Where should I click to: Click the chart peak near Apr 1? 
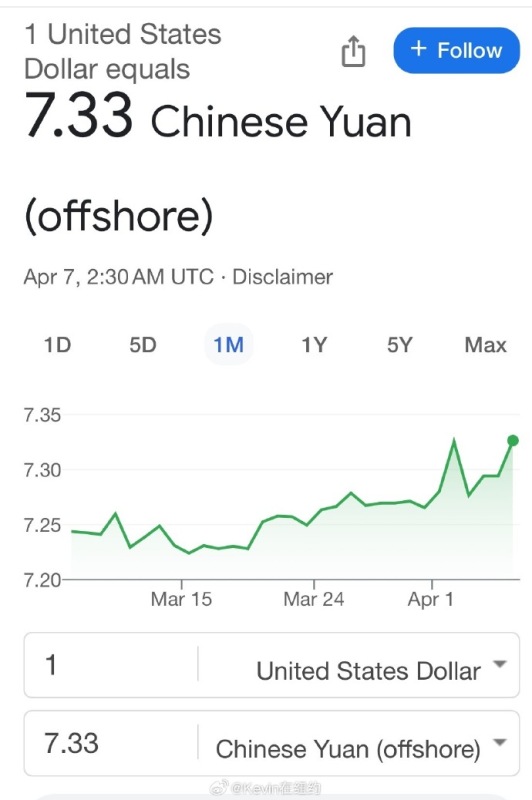[x=454, y=440]
